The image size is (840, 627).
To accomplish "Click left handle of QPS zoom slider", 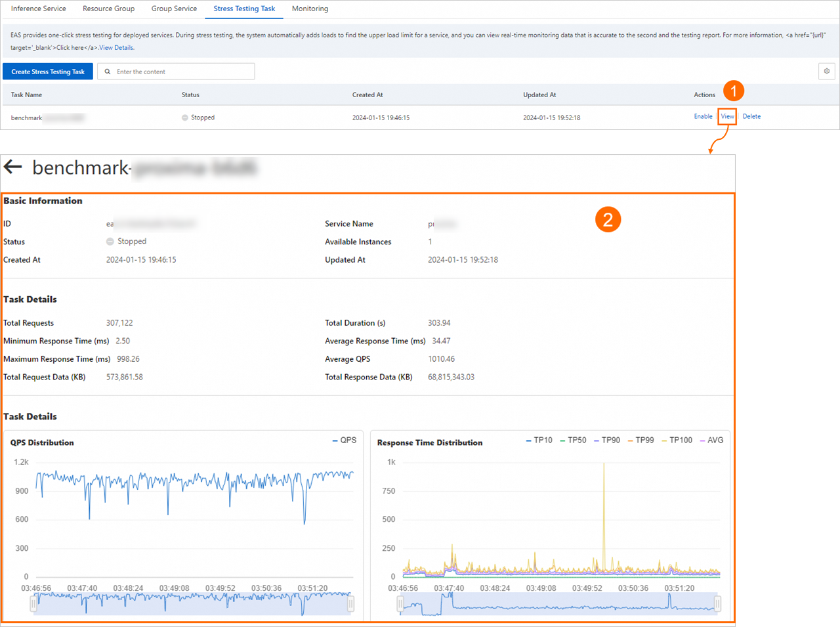I will click(33, 603).
